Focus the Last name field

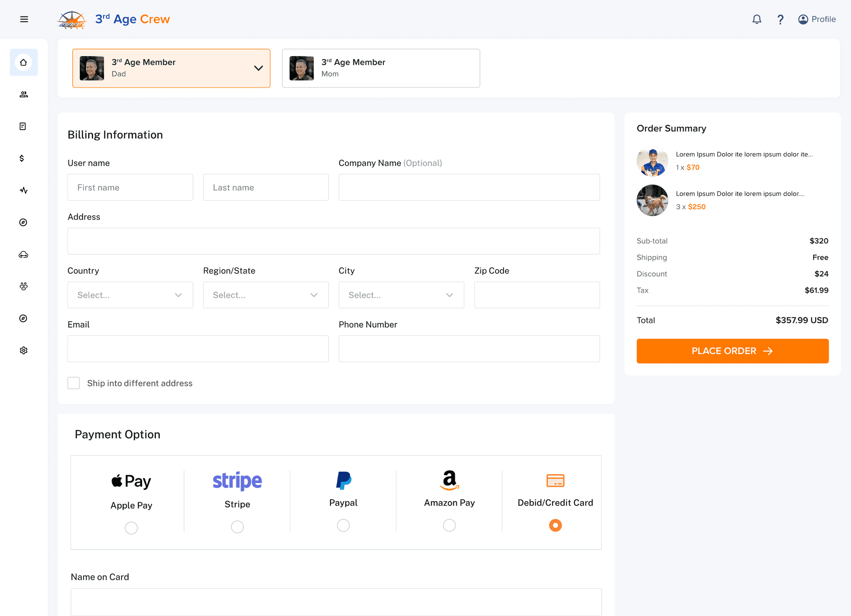266,187
